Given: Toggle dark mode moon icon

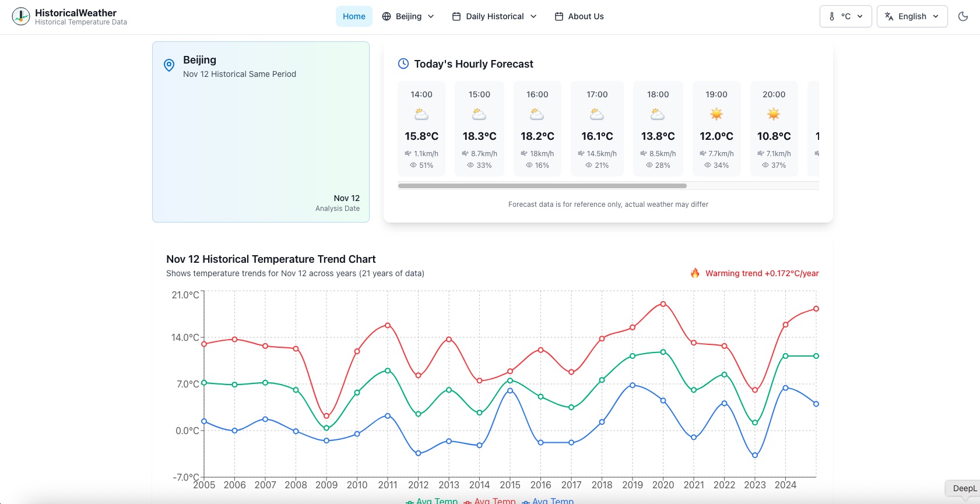Looking at the screenshot, I should (963, 16).
